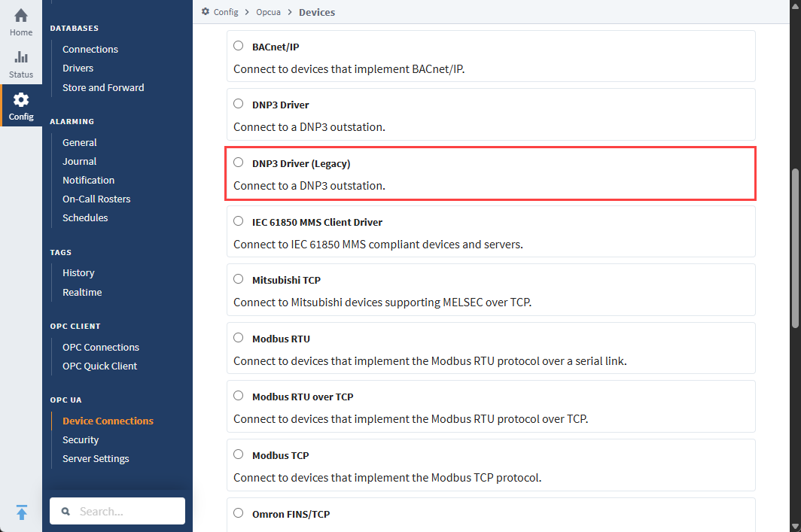Open Store and Forward settings

pyautogui.click(x=103, y=87)
